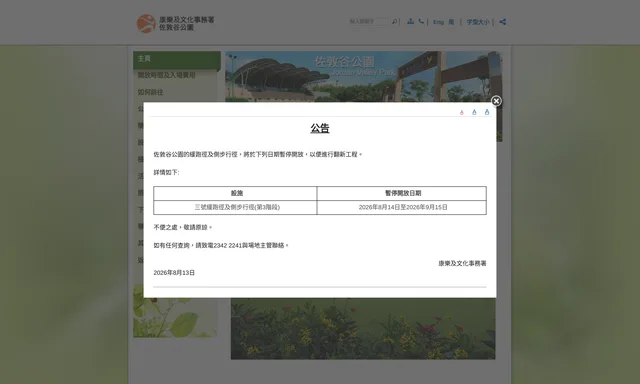Switch to Simplified Chinese 簡

[451, 22]
